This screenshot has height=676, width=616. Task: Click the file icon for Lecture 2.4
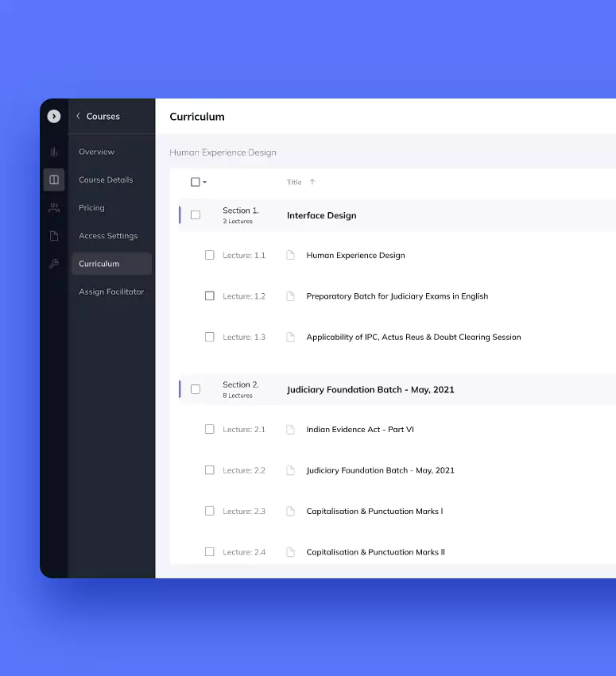[291, 552]
